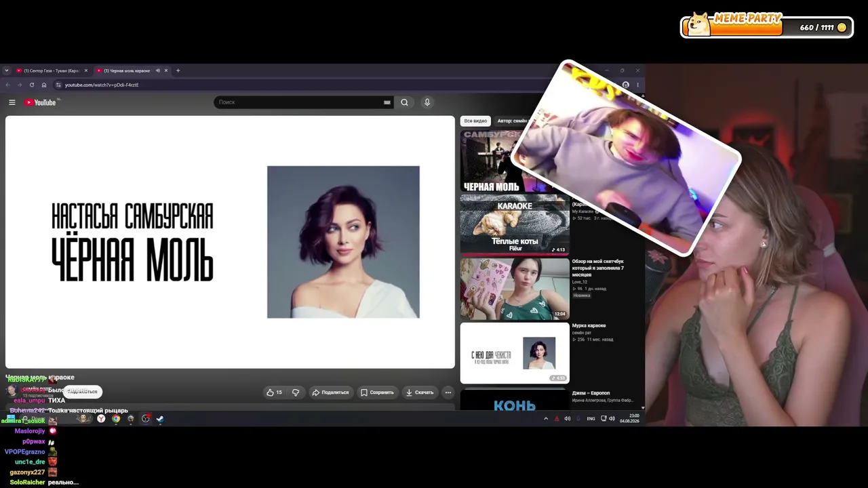Open the Мурка караоке video title
Screen dimensions: 868x488
click(589, 326)
